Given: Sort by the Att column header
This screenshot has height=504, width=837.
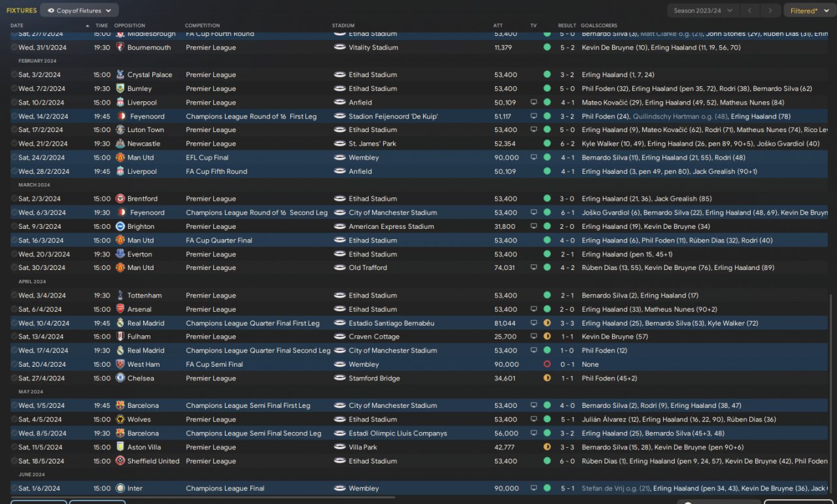Looking at the screenshot, I should pyautogui.click(x=498, y=25).
